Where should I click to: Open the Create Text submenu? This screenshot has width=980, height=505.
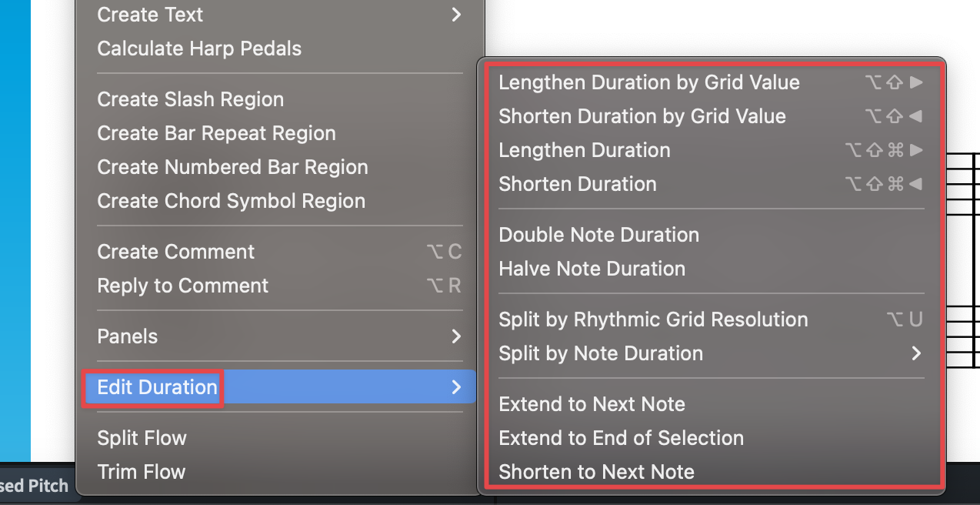pos(150,15)
